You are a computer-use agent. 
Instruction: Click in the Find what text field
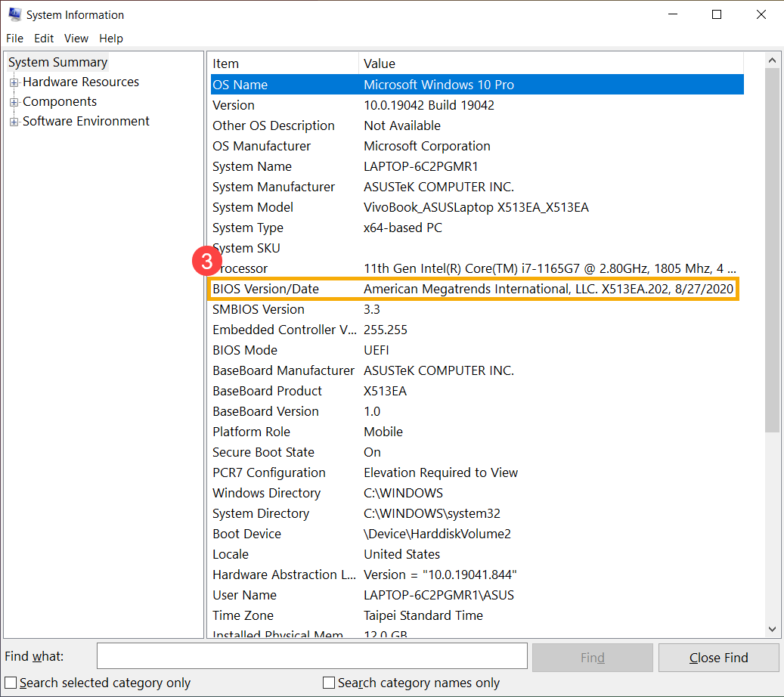pyautogui.click(x=311, y=657)
